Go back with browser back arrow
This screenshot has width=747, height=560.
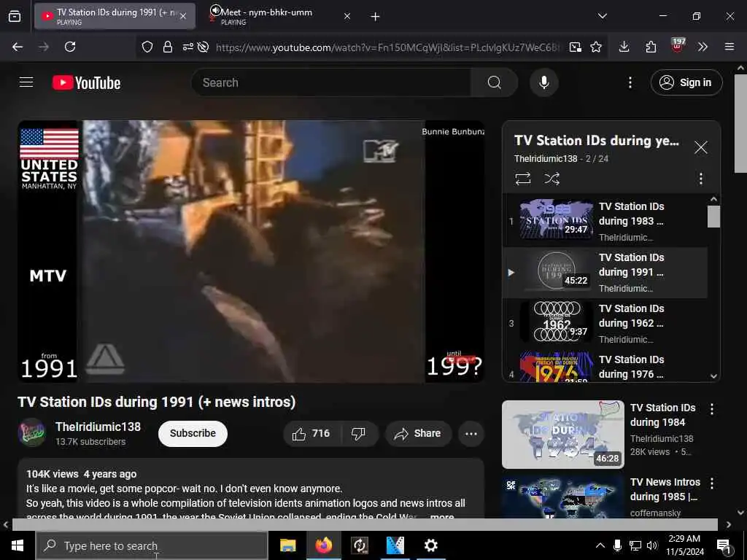click(18, 47)
